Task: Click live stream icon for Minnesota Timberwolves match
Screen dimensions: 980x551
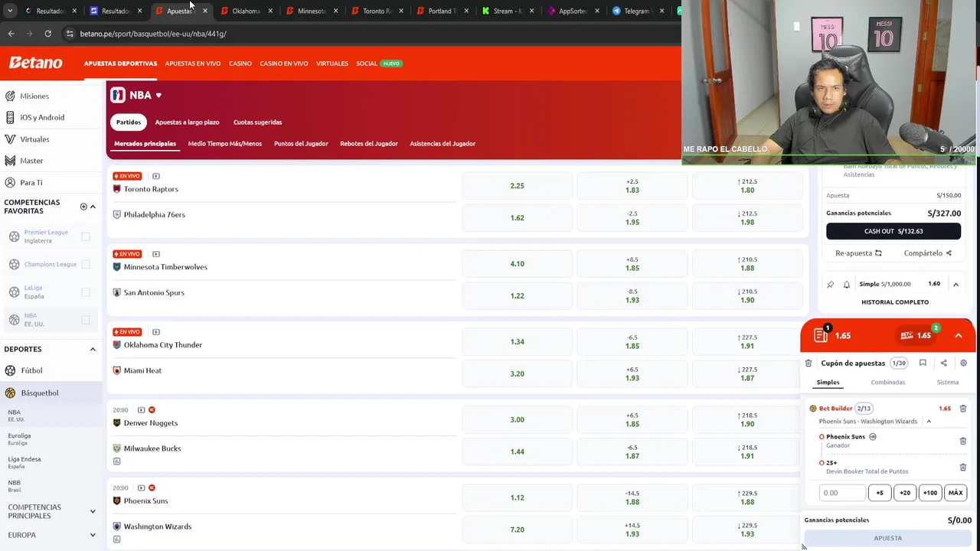Action: 156,254
